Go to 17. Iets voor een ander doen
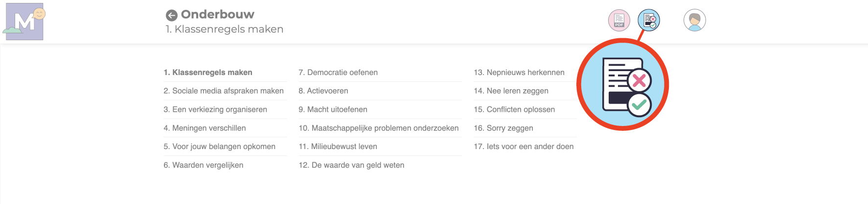 (524, 147)
